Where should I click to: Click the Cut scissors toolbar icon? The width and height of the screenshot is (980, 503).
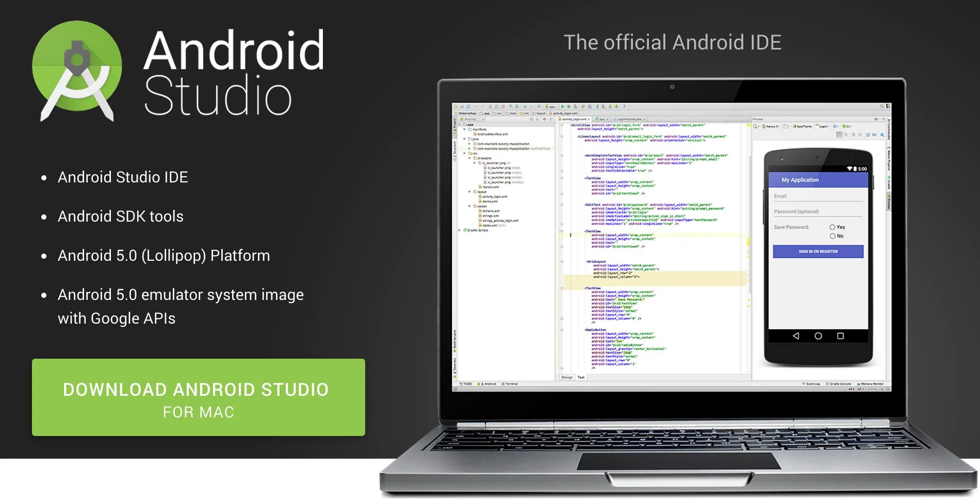tap(490, 107)
